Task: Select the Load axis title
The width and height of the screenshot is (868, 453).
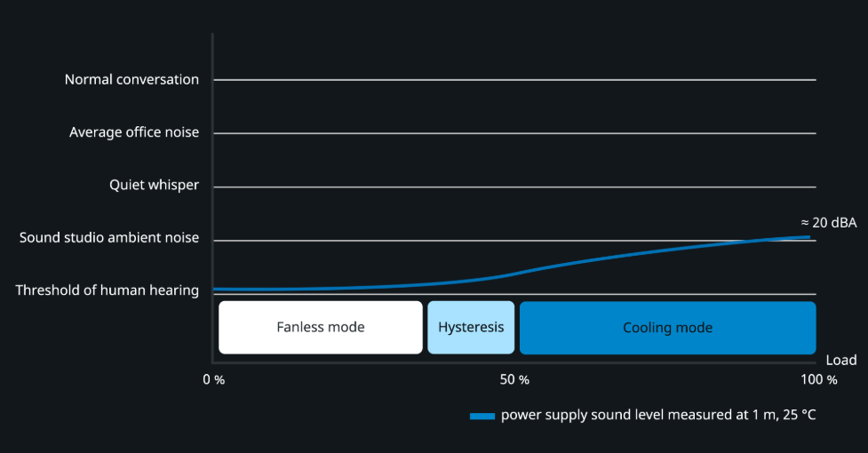Action: [x=840, y=361]
